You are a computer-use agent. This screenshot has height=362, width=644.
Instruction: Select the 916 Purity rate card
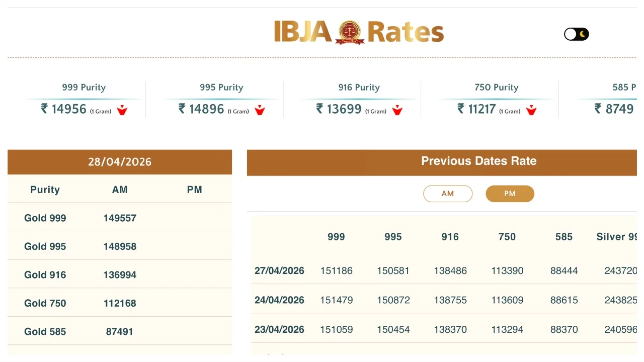(359, 100)
